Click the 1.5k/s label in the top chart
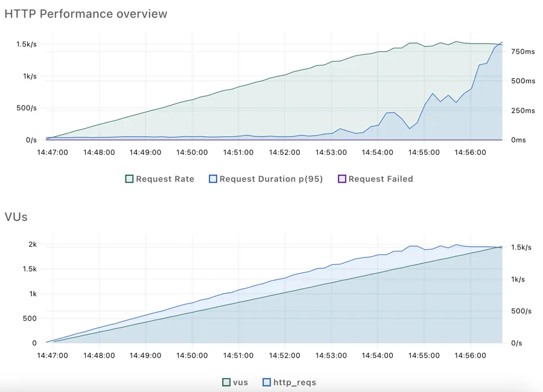 27,44
